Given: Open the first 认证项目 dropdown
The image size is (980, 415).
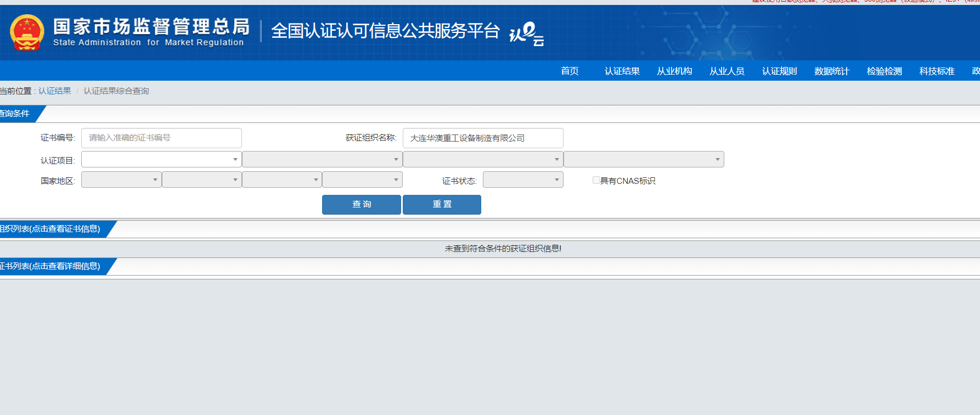Looking at the screenshot, I should point(161,159).
